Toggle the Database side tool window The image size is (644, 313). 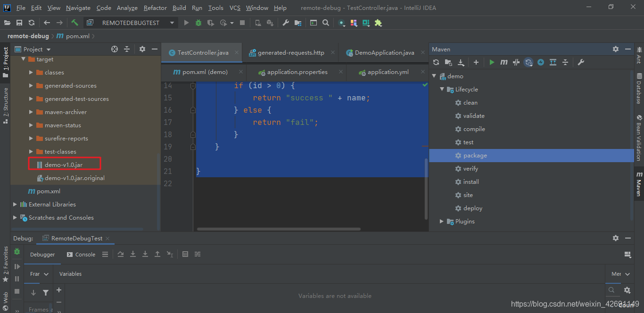point(639,89)
